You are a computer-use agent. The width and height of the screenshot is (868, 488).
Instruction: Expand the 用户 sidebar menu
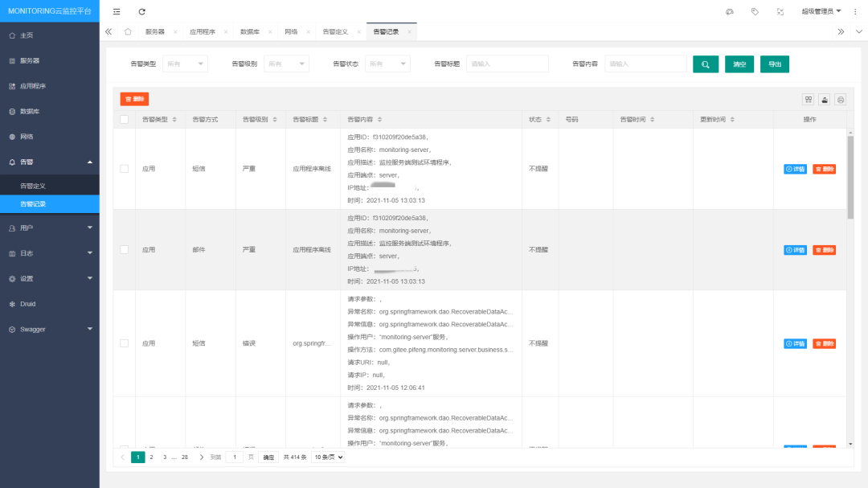50,228
